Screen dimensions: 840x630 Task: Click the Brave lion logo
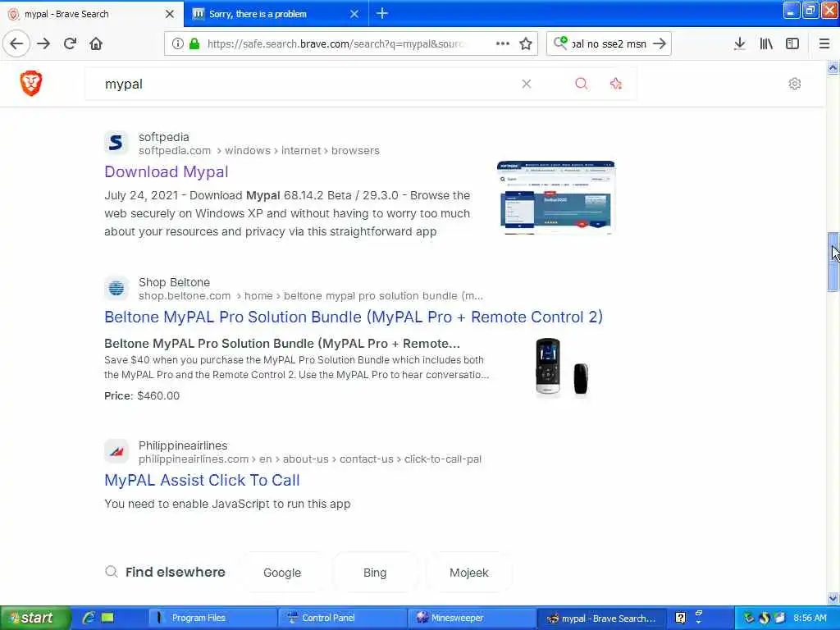(x=31, y=83)
